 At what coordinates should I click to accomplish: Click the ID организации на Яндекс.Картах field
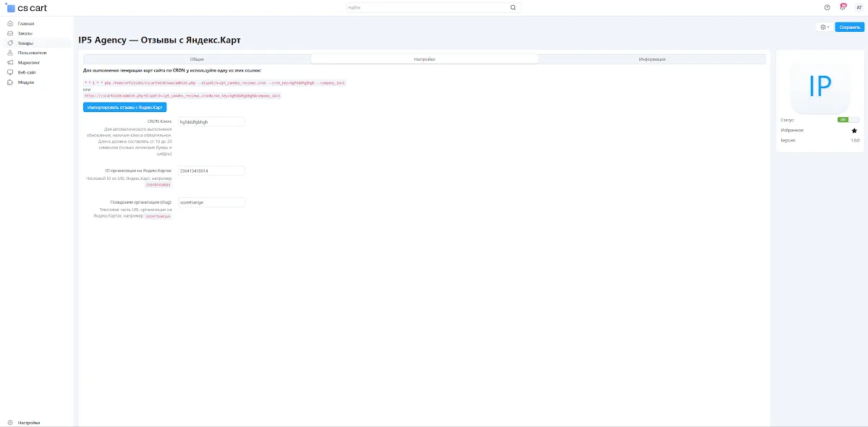click(211, 171)
